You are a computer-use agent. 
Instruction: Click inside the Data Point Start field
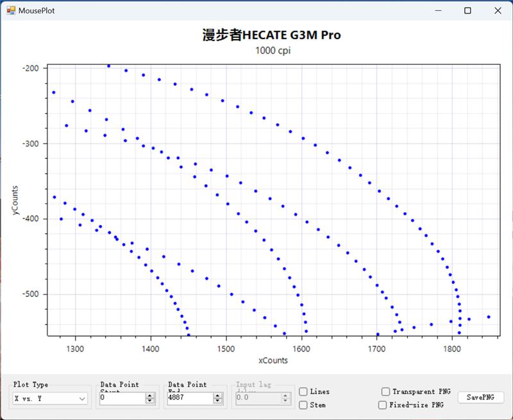122,399
